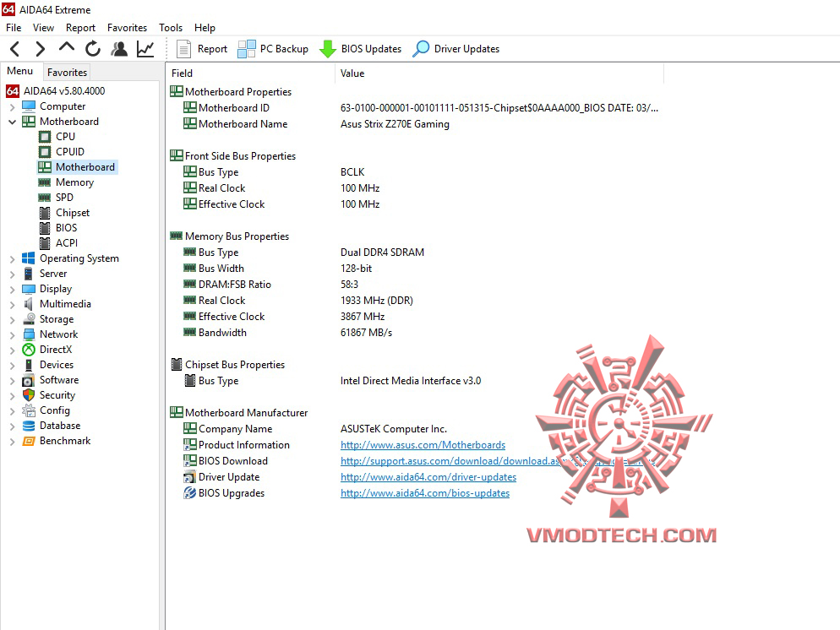Open the aida64.com driver-updates link
Viewport: 840px width, 630px height.
(x=428, y=477)
